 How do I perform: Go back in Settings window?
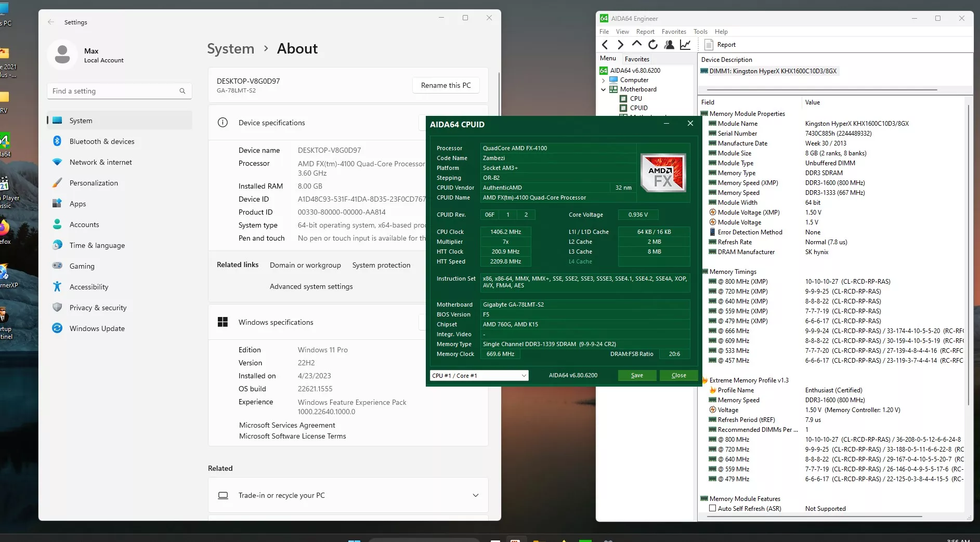point(51,22)
